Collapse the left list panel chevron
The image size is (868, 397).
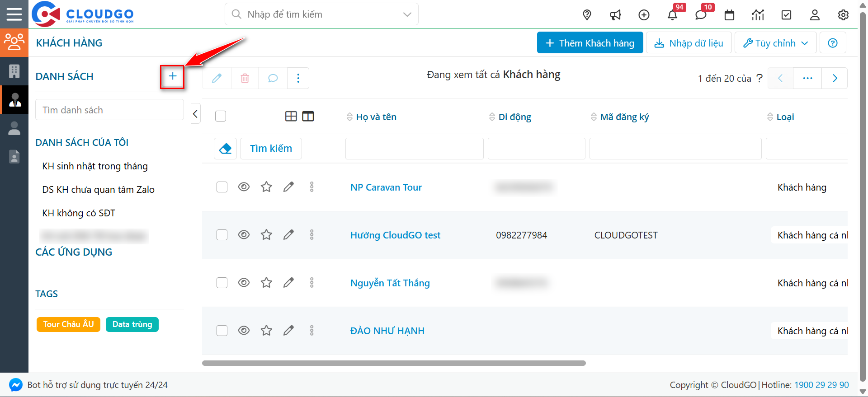tap(195, 114)
